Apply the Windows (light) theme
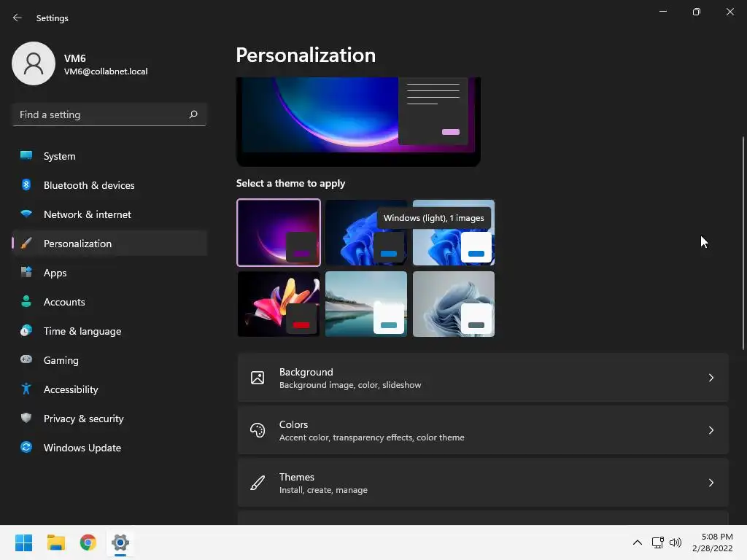 [x=454, y=233]
